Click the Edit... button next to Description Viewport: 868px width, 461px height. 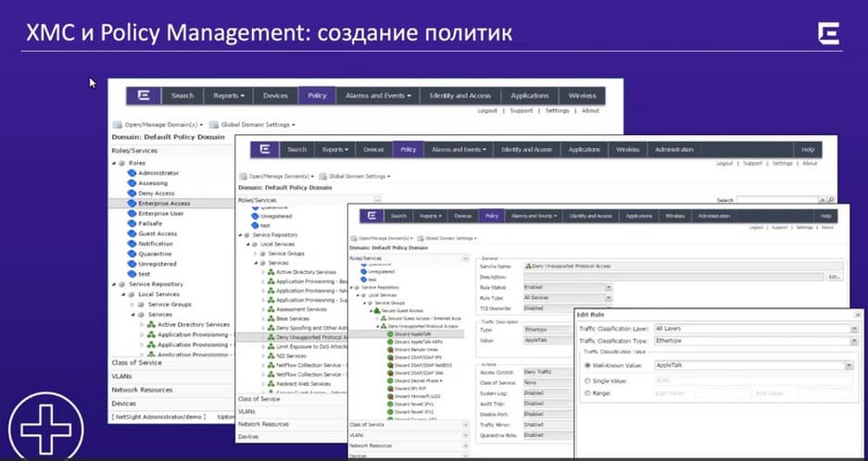tap(835, 277)
